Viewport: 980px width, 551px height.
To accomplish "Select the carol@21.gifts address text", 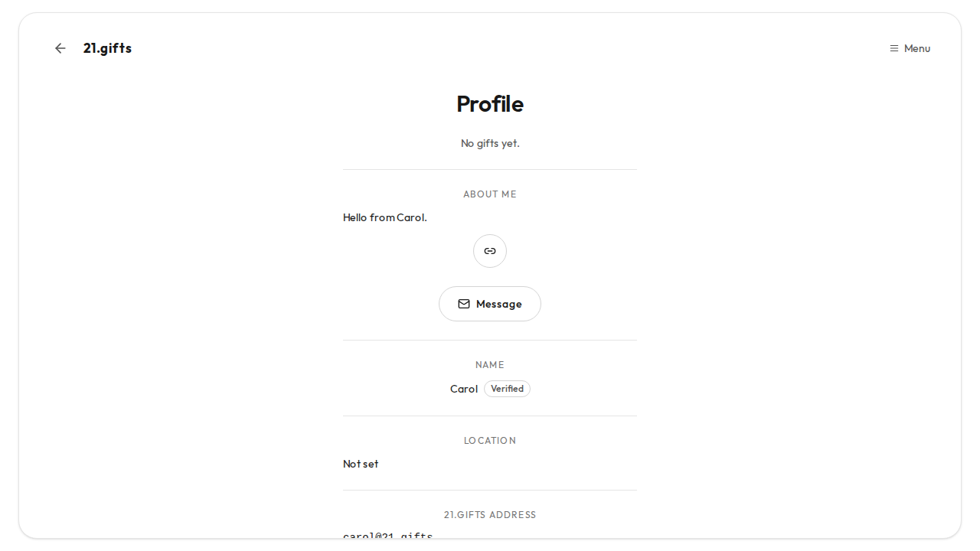I will pyautogui.click(x=388, y=536).
